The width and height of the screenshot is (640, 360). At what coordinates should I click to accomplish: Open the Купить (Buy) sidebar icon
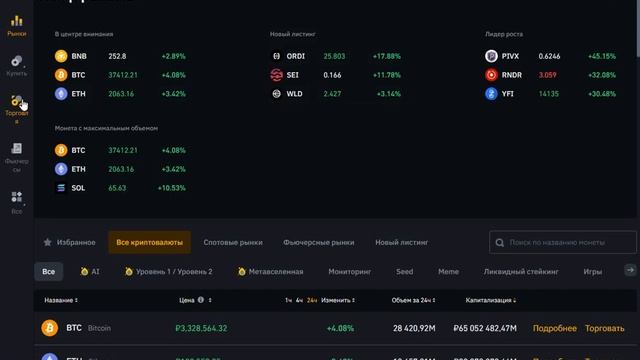tap(17, 61)
